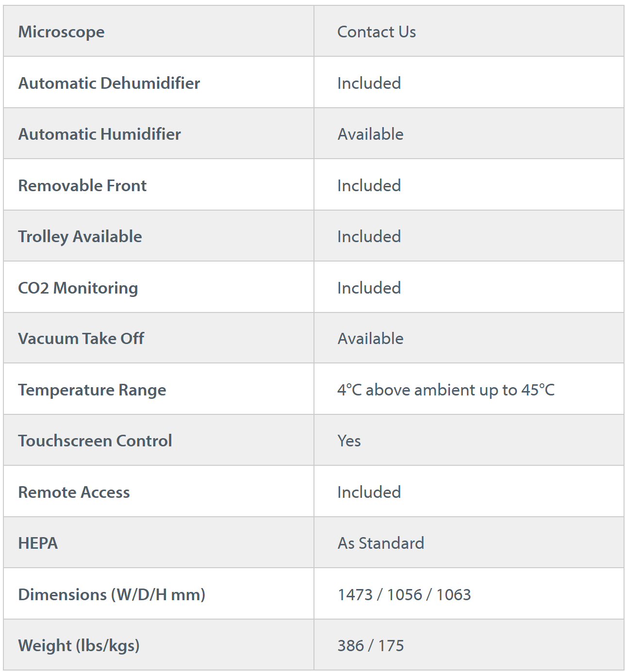The height and width of the screenshot is (672, 626).
Task: Click the Removable Front label
Action: click(x=82, y=185)
